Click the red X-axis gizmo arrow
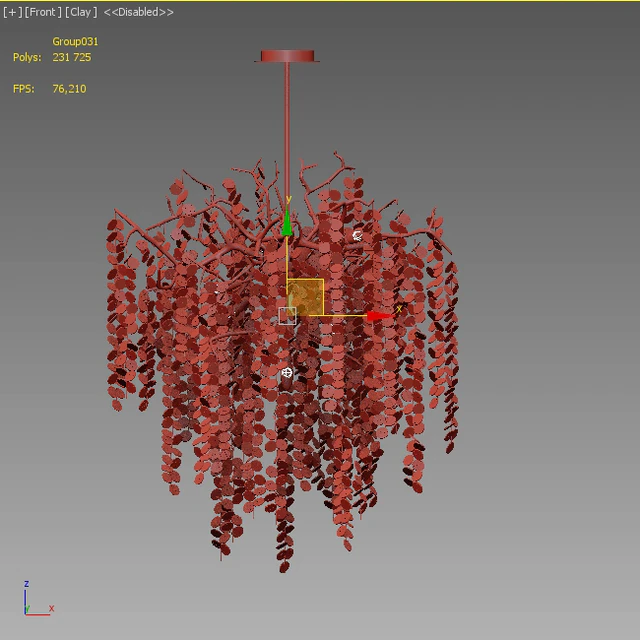The image size is (640, 640). (x=378, y=316)
